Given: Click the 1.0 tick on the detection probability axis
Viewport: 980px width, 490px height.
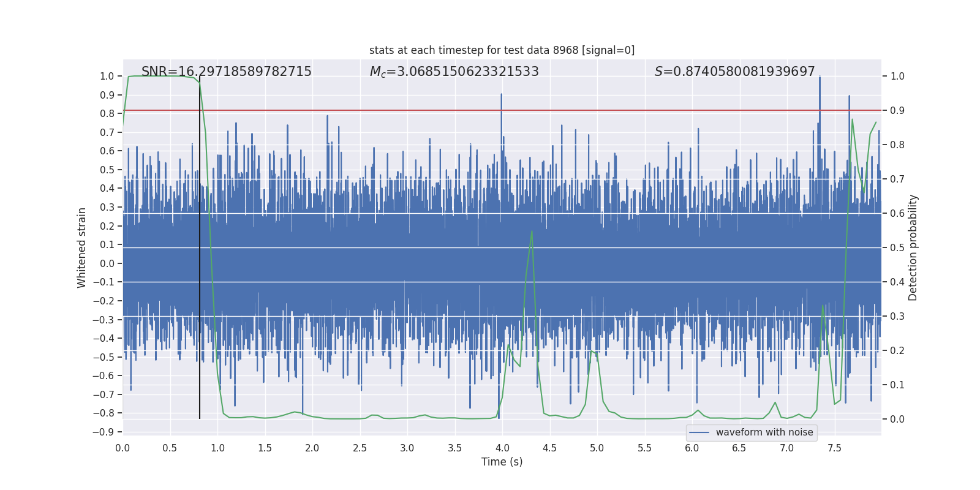Looking at the screenshot, I should [x=897, y=77].
